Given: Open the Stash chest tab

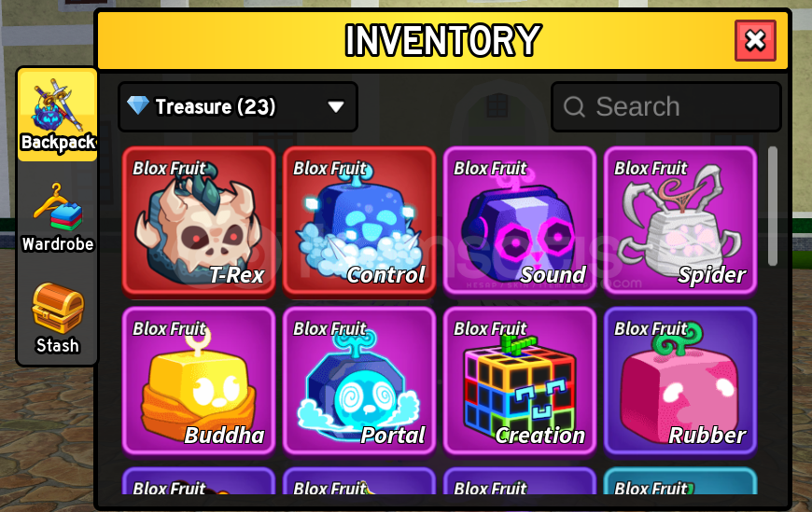Looking at the screenshot, I should pyautogui.click(x=58, y=318).
